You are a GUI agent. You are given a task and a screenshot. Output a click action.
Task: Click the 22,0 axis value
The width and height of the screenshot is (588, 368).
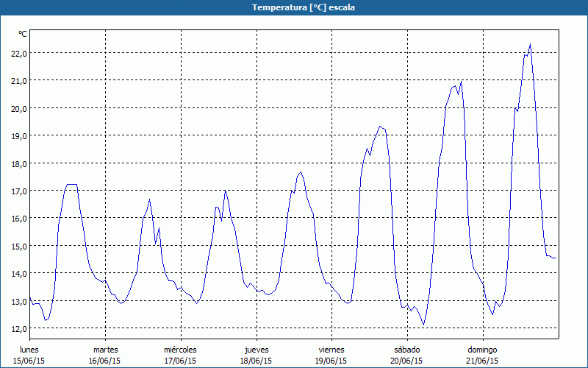pos(19,54)
